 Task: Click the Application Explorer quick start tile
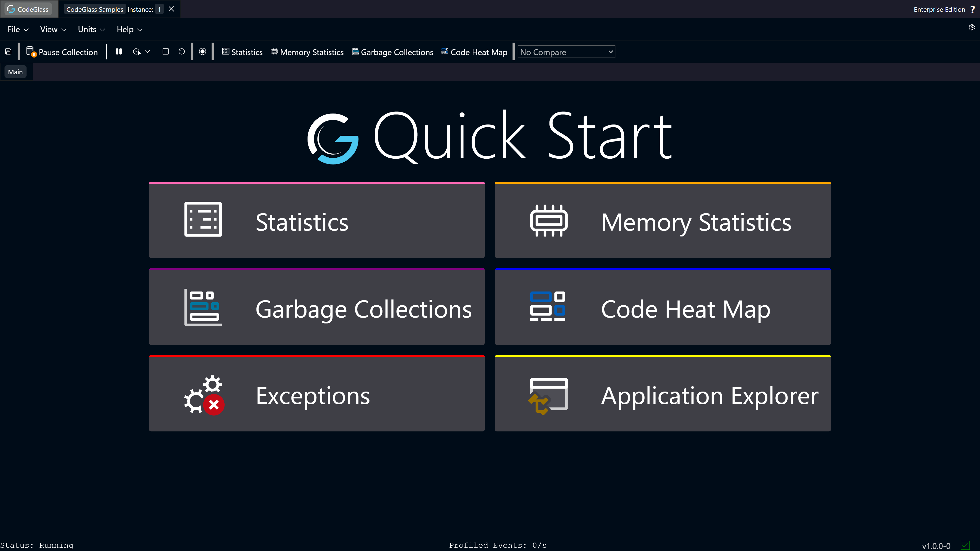point(663,394)
